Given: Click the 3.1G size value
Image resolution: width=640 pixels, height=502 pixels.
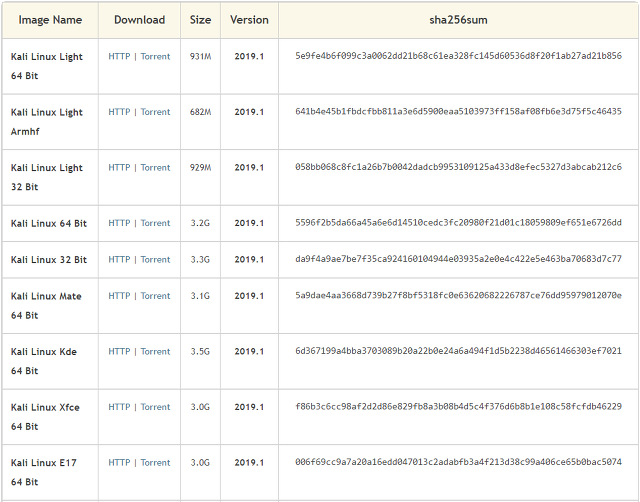Looking at the screenshot, I should click(x=200, y=295).
